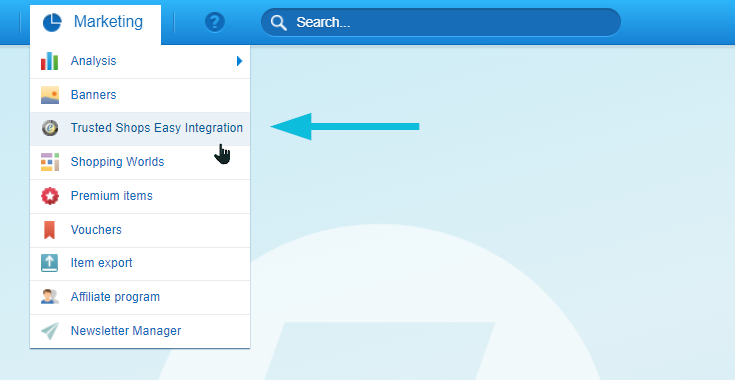Image resolution: width=735 pixels, height=380 pixels.
Task: Click the Item export upload icon
Action: coord(49,263)
